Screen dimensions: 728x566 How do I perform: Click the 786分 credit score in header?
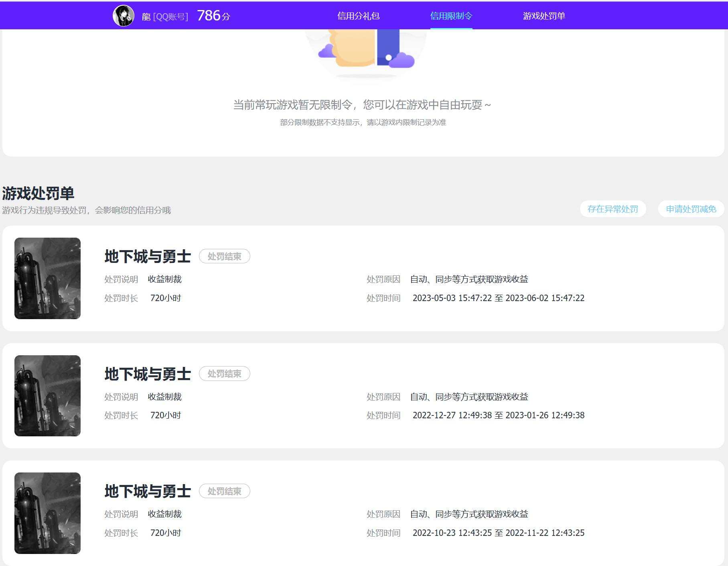[213, 16]
